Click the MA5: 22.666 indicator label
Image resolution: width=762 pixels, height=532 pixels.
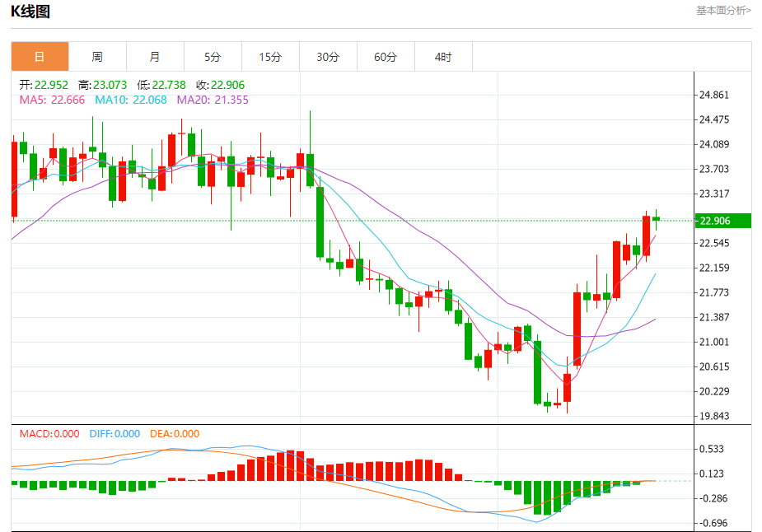(52, 100)
